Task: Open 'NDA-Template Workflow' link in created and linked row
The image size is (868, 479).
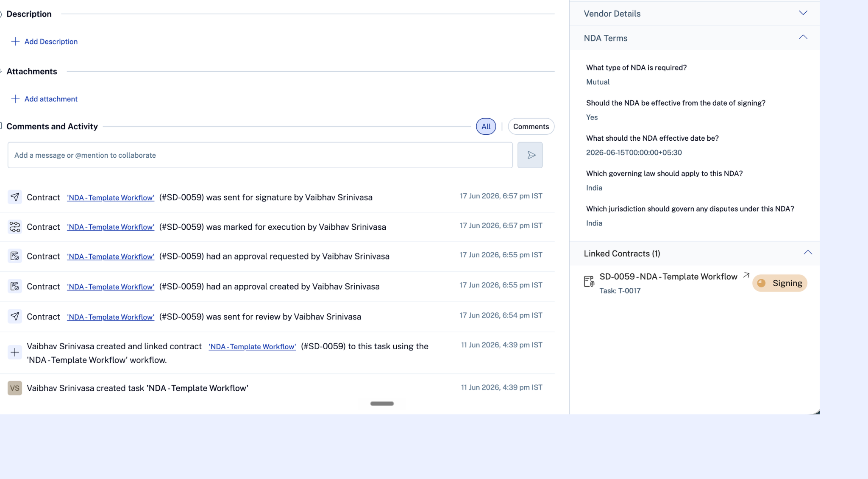Action: click(x=252, y=346)
